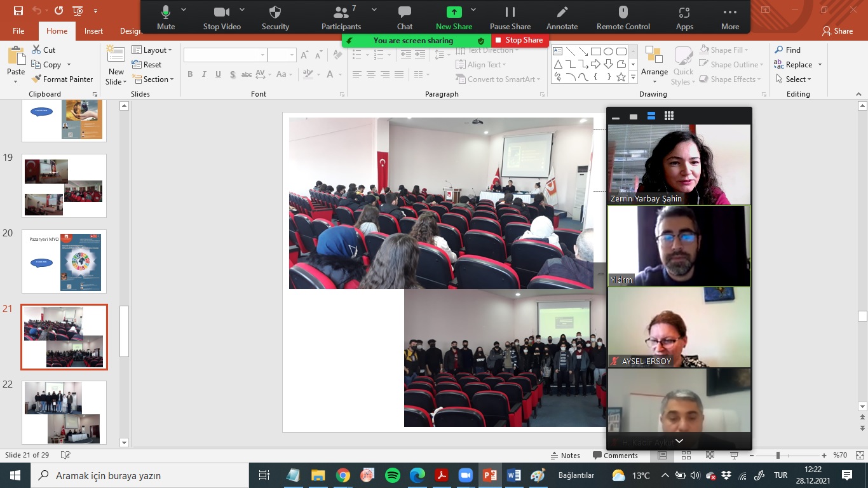Select slide 20 thumbnail Pazaryeri MYO

coord(64,261)
